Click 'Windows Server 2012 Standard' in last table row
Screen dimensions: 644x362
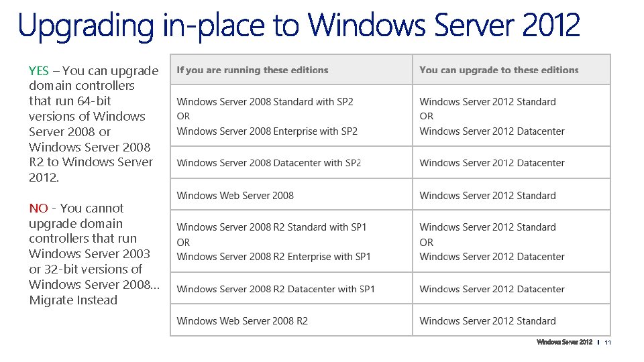point(488,321)
